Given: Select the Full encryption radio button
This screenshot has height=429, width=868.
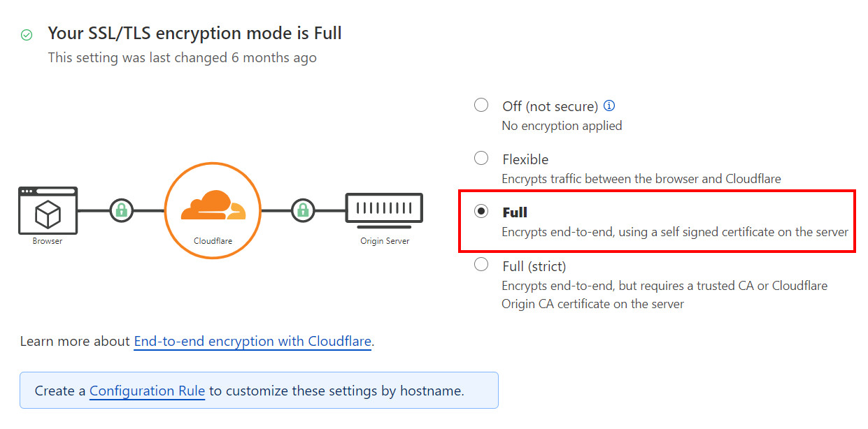Looking at the screenshot, I should coord(481,211).
